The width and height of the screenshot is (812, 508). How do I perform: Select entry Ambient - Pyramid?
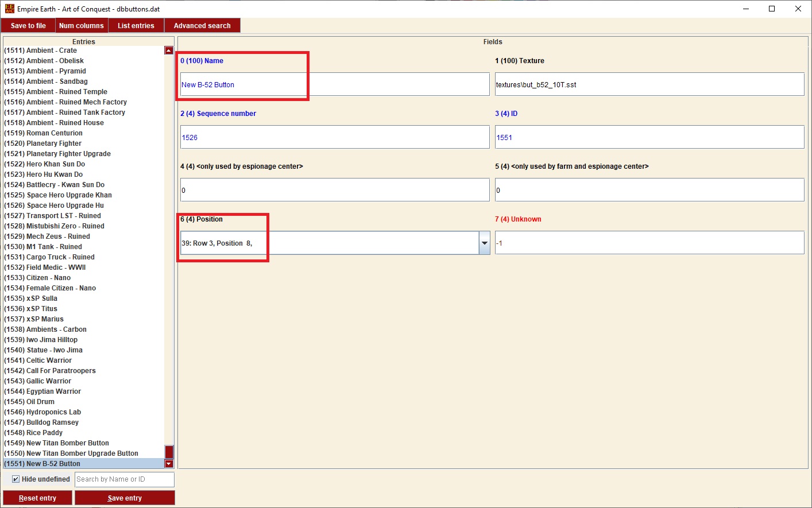[84, 71]
